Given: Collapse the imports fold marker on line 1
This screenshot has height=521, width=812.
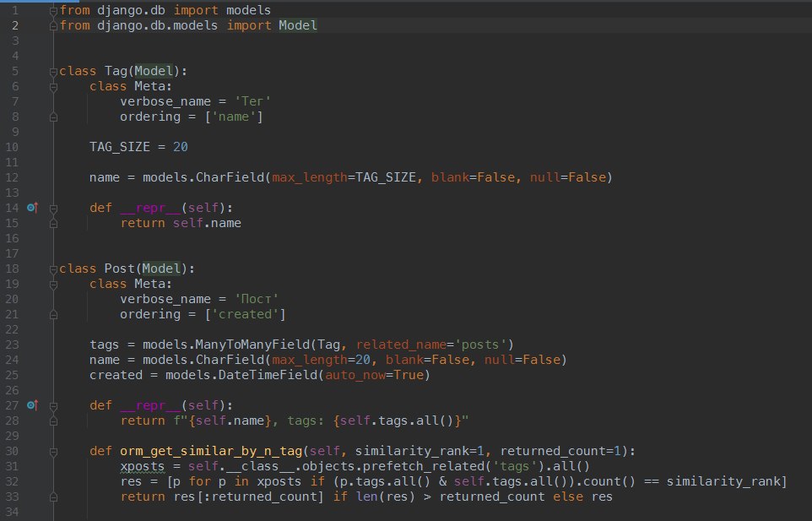Looking at the screenshot, I should (x=53, y=10).
